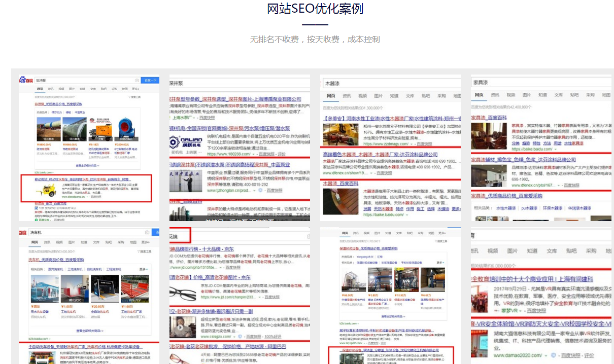View the VR安全 search results case thumbnail
The width and height of the screenshot is (614, 364).
541,296
